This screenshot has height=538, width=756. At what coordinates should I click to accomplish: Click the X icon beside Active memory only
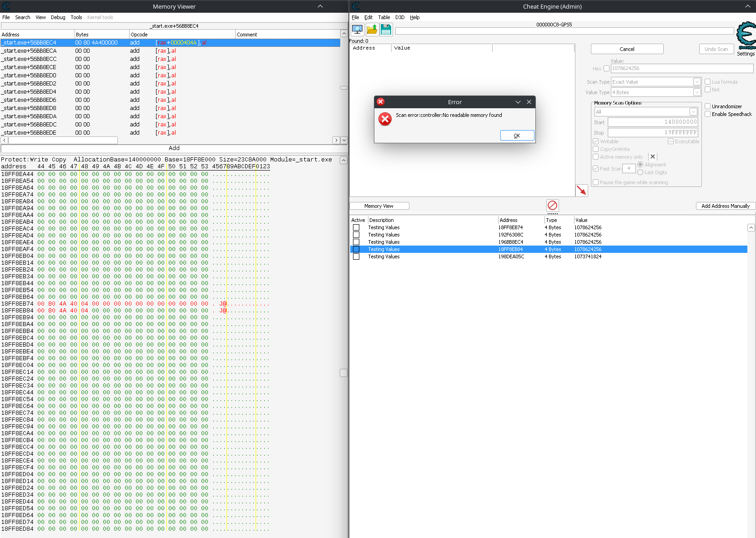[x=653, y=156]
